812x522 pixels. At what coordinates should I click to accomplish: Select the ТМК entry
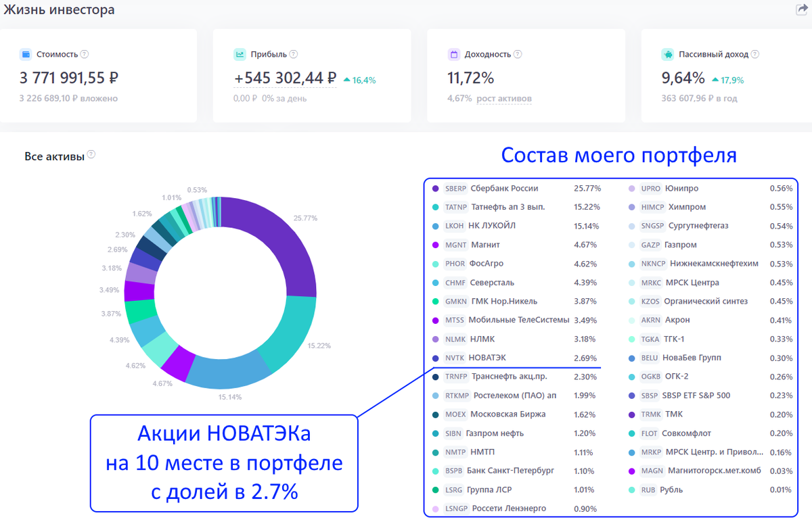675,414
